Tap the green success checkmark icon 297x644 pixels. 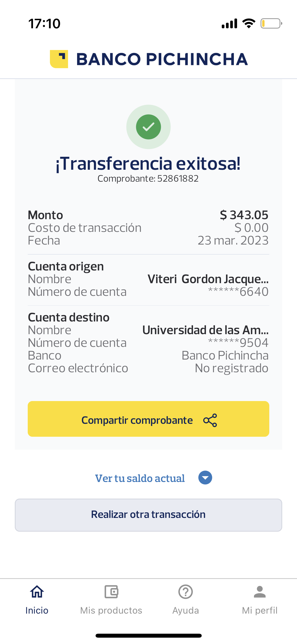point(148,127)
